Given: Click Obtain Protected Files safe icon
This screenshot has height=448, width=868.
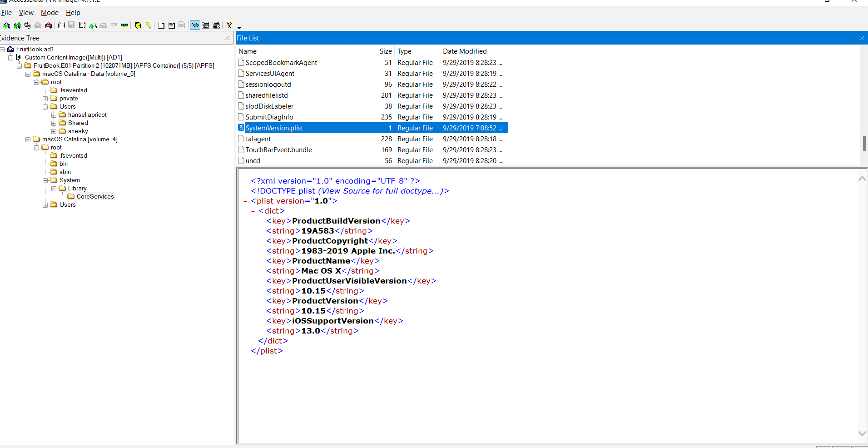Looking at the screenshot, I should pos(138,25).
